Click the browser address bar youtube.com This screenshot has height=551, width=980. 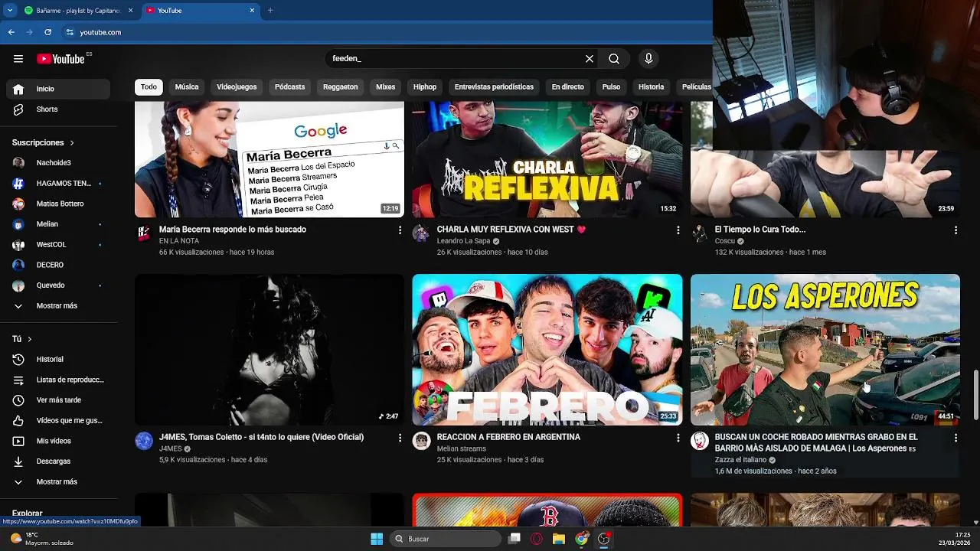coord(100,32)
